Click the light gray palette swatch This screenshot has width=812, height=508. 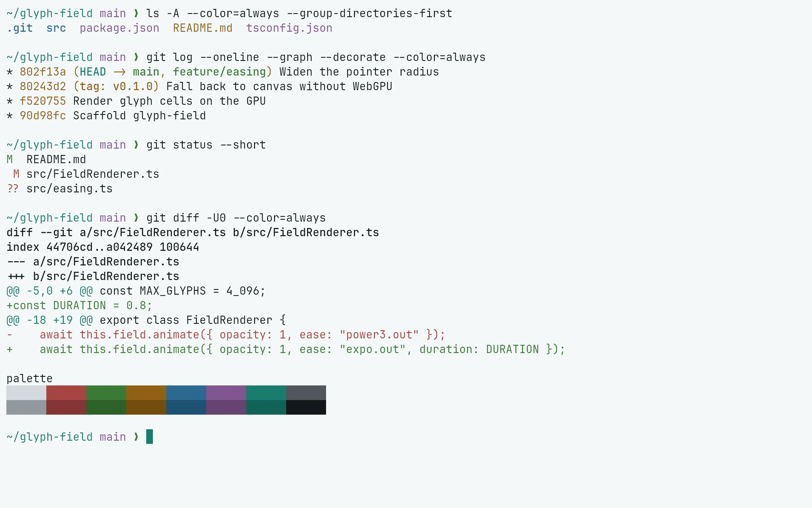click(26, 393)
